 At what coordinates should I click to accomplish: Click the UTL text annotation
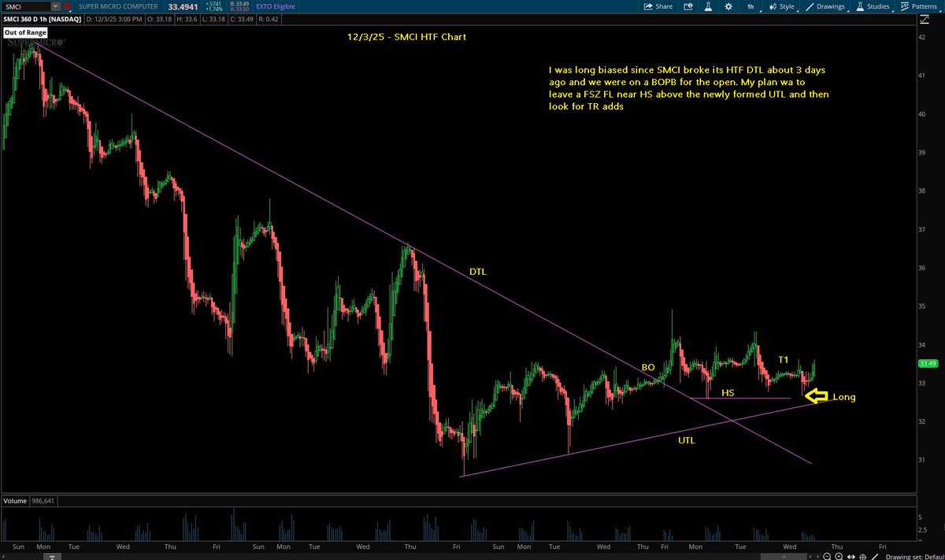[x=687, y=441]
